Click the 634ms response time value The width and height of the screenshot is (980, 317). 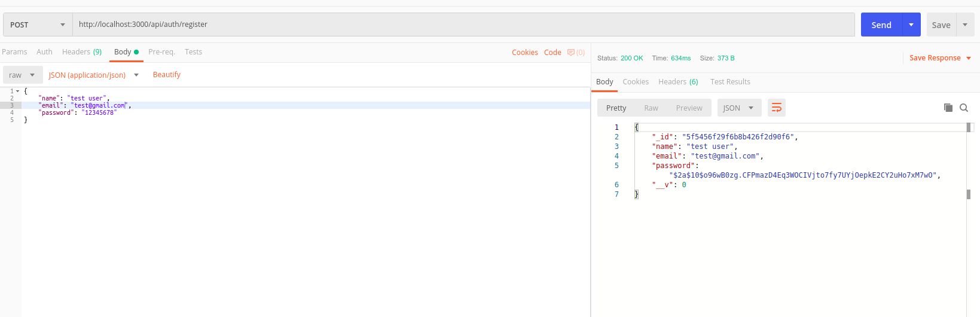pyautogui.click(x=680, y=58)
